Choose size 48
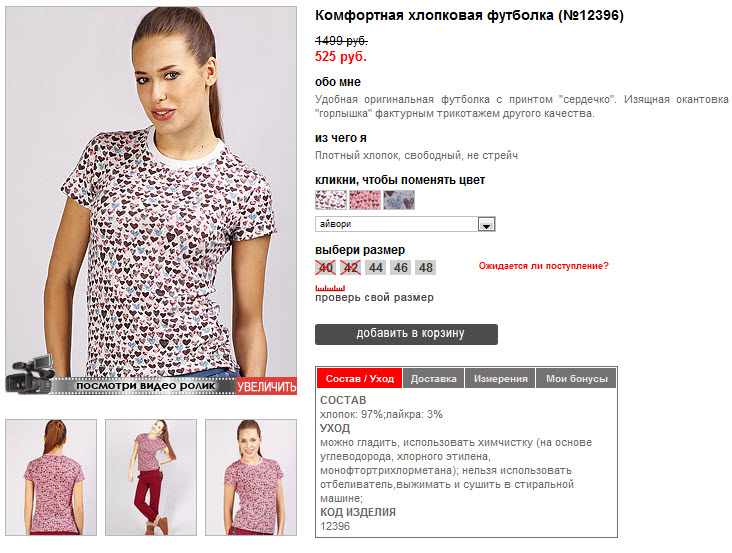Screen dimensions: 732x553 point(425,267)
